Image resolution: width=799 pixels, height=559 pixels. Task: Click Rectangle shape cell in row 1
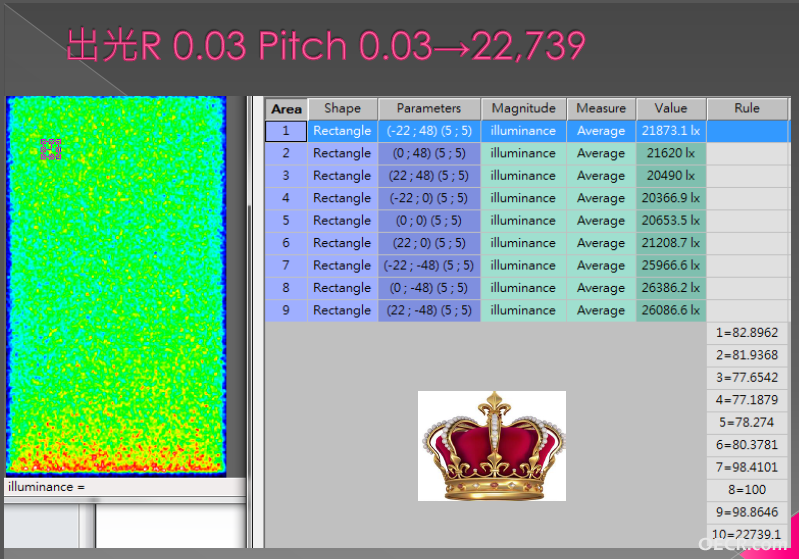[x=342, y=131]
